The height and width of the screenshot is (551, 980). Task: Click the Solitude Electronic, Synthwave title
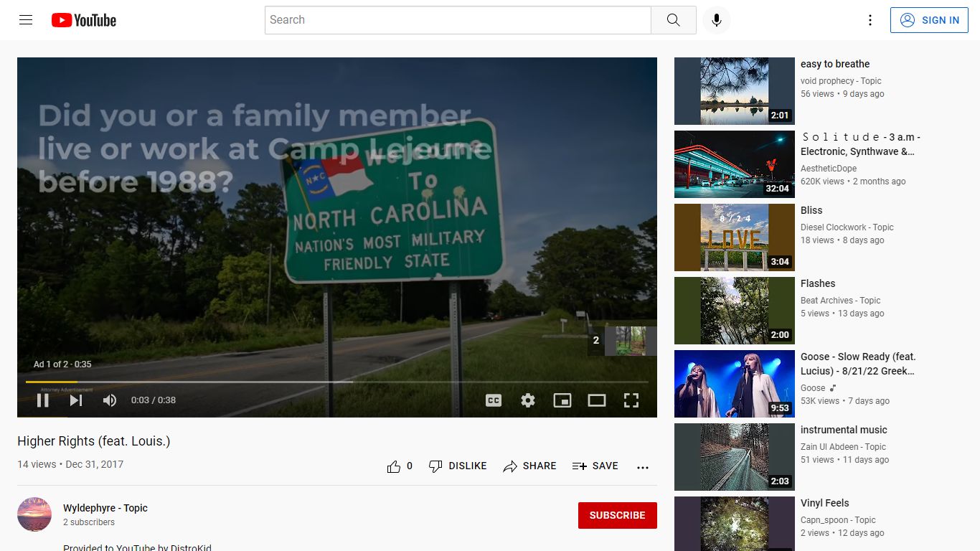pyautogui.click(x=861, y=144)
